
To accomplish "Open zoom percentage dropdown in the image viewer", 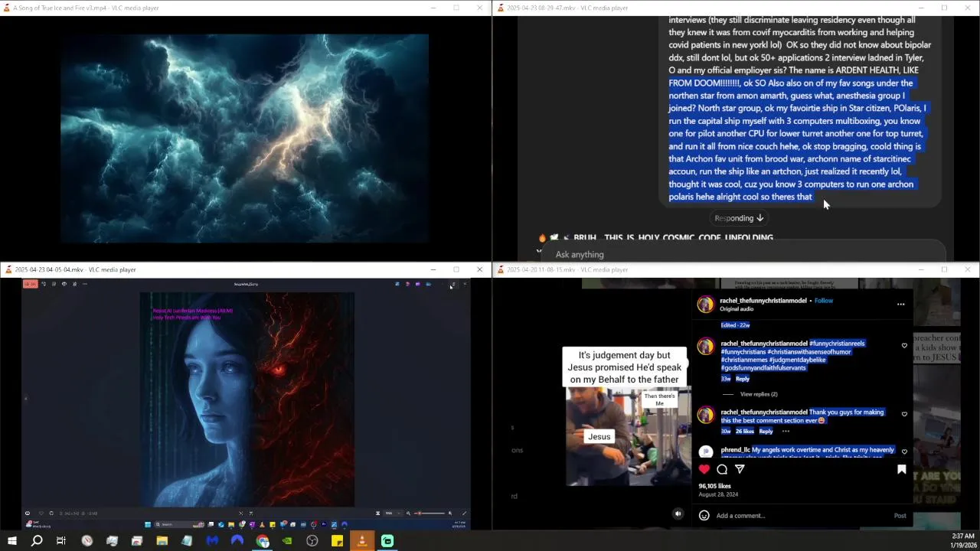I will click(x=391, y=514).
